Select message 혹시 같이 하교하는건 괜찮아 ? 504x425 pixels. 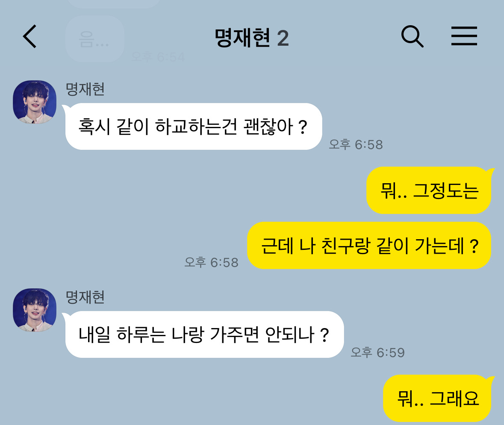[x=194, y=126]
